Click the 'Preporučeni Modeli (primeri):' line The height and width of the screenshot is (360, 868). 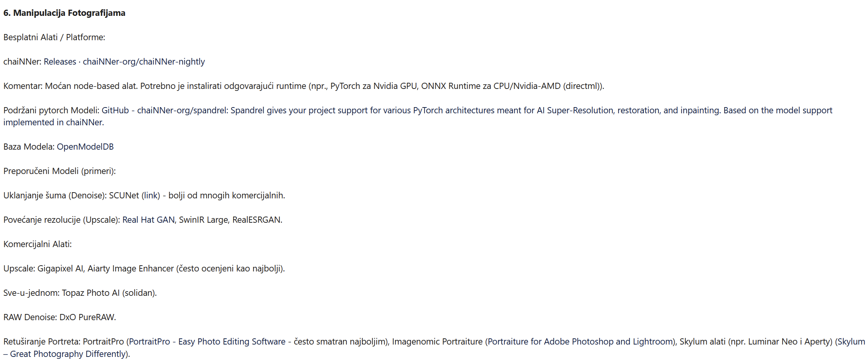pyautogui.click(x=60, y=171)
